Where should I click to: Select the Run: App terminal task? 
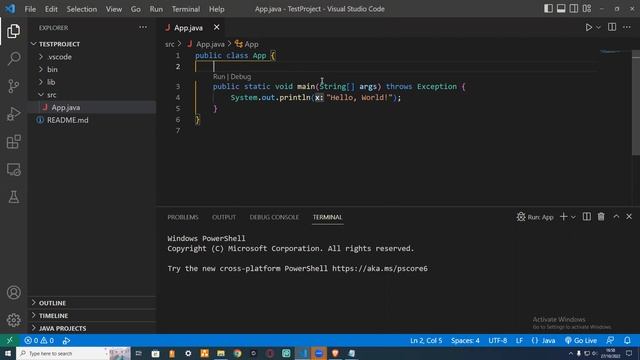coord(535,217)
